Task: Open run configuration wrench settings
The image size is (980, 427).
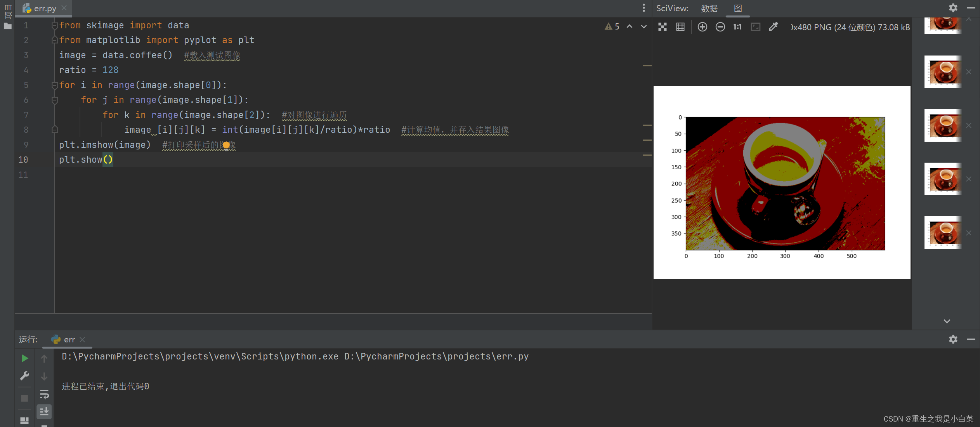Action: (24, 376)
